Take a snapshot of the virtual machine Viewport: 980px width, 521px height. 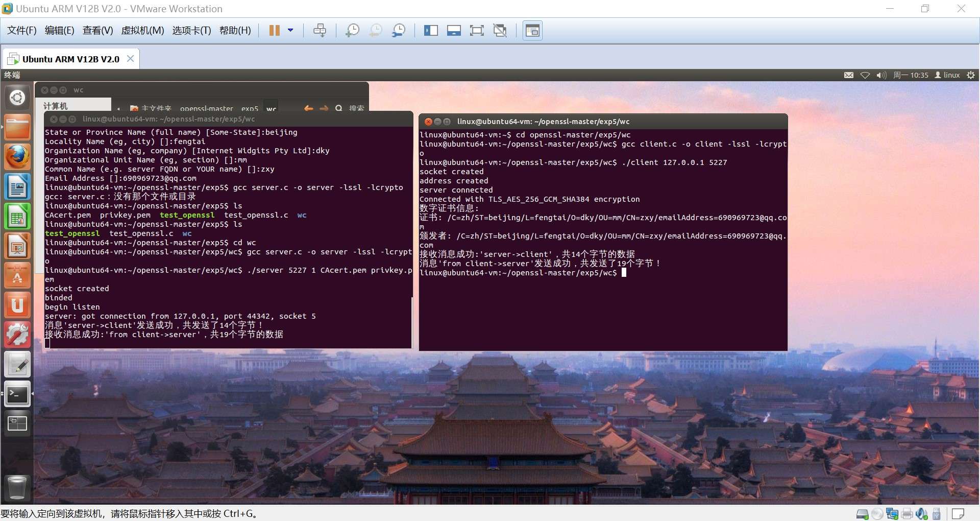352,31
